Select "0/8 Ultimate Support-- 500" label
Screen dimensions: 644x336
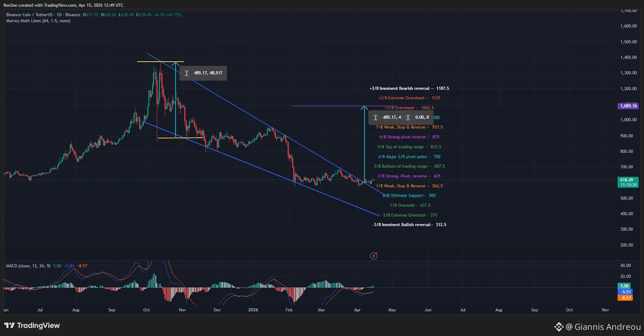click(x=409, y=195)
